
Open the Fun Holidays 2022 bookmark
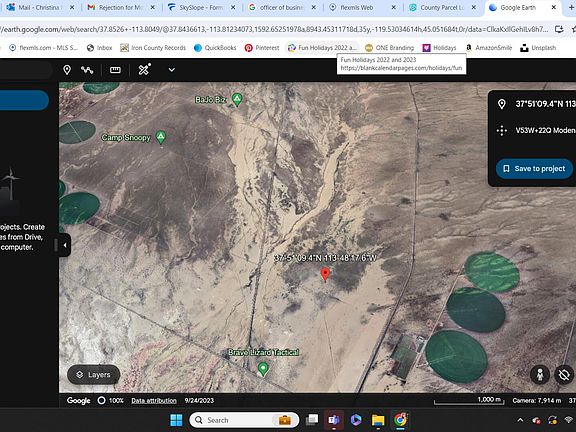[322, 48]
